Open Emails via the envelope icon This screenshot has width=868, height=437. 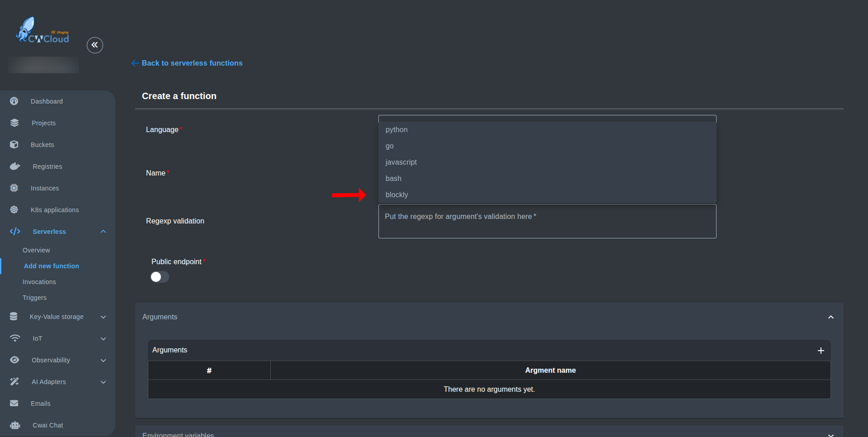click(14, 404)
